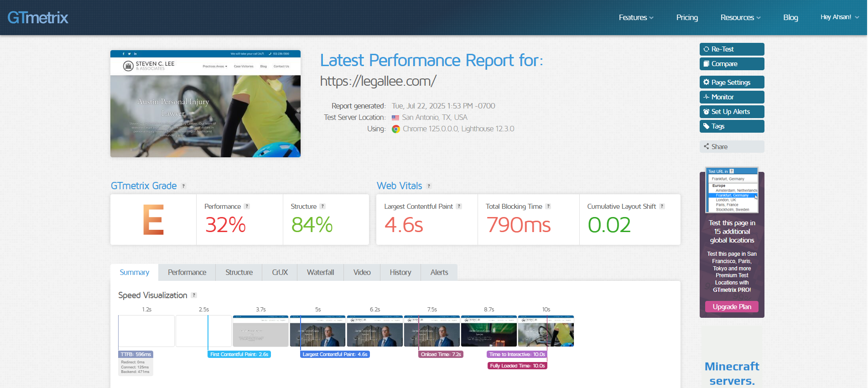Click the 8.7s filmstrip frame
868x388 pixels.
[489, 331]
